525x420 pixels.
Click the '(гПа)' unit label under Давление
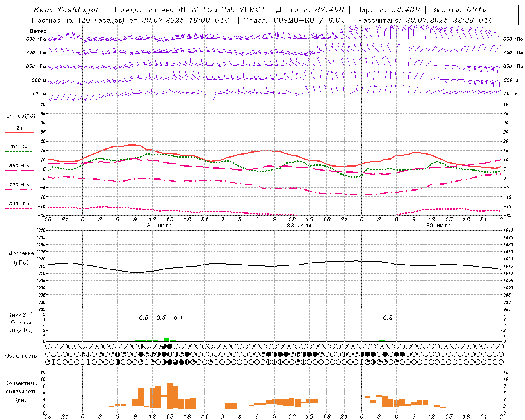pyautogui.click(x=21, y=262)
